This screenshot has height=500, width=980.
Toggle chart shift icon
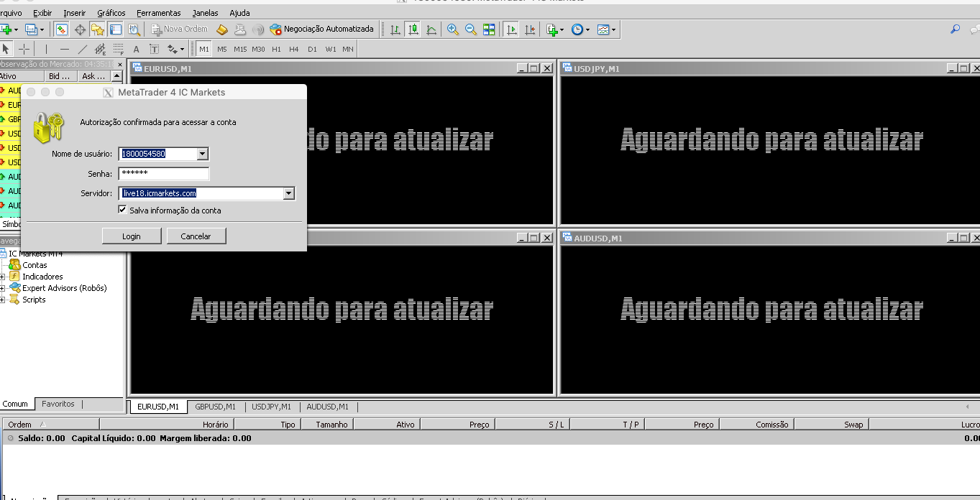point(530,29)
